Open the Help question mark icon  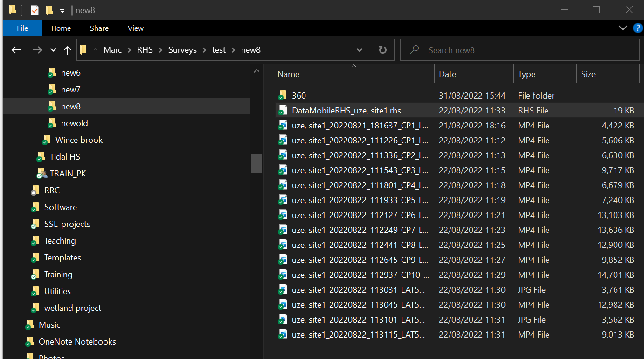(x=637, y=28)
